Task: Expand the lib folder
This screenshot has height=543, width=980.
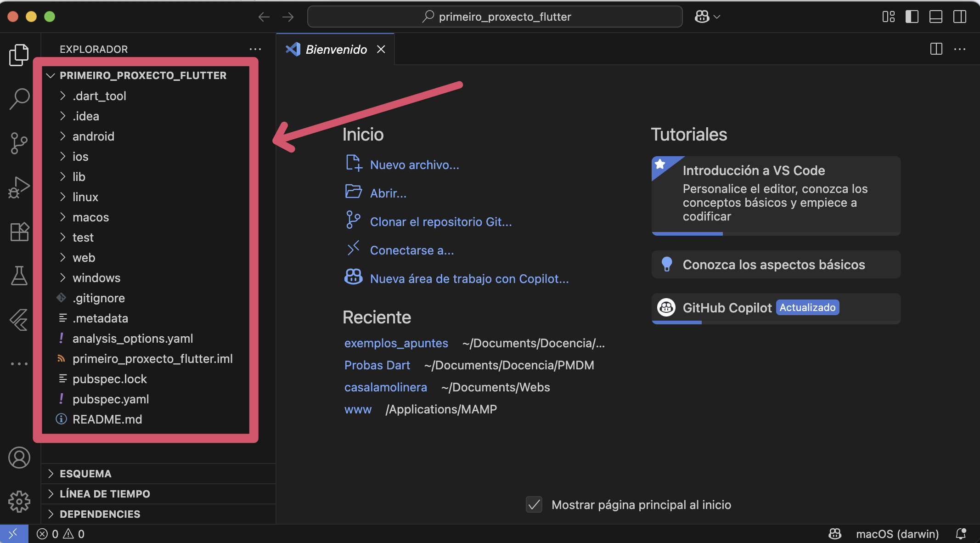Action: tap(79, 177)
